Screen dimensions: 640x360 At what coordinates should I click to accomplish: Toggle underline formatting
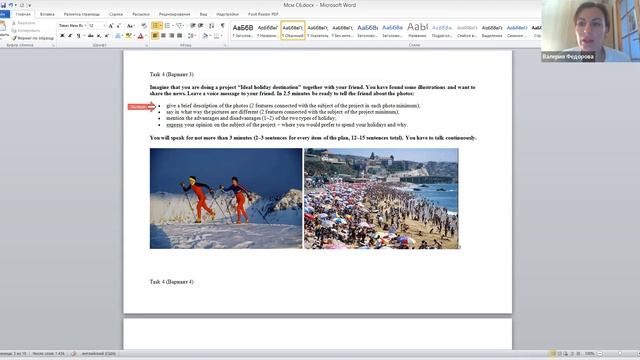tap(79, 36)
